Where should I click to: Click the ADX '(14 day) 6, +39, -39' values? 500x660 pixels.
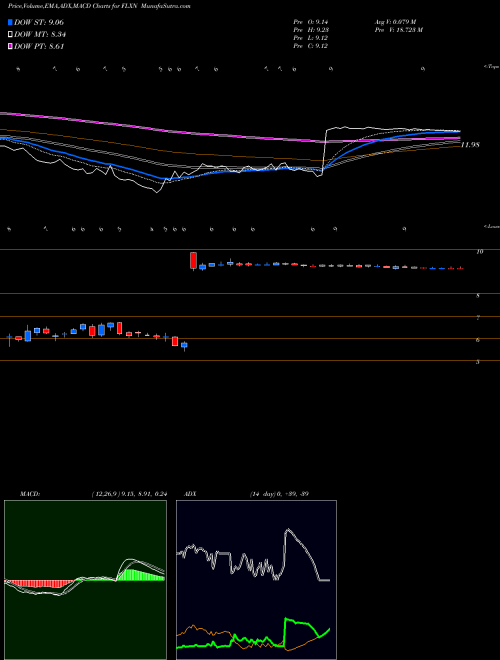279,494
